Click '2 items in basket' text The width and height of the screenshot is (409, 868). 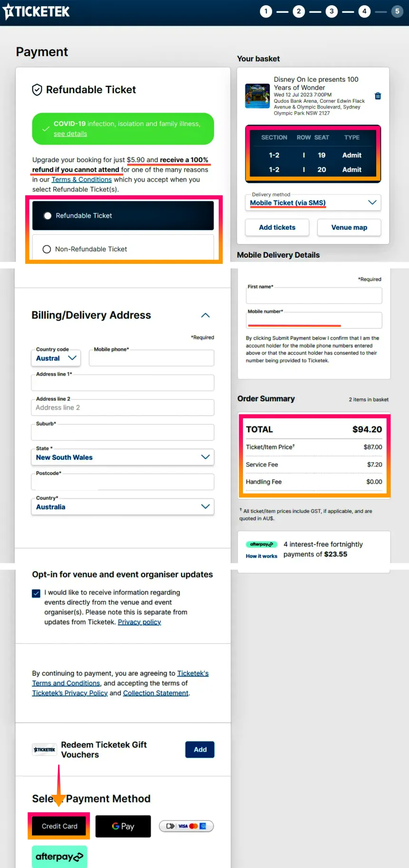(369, 399)
